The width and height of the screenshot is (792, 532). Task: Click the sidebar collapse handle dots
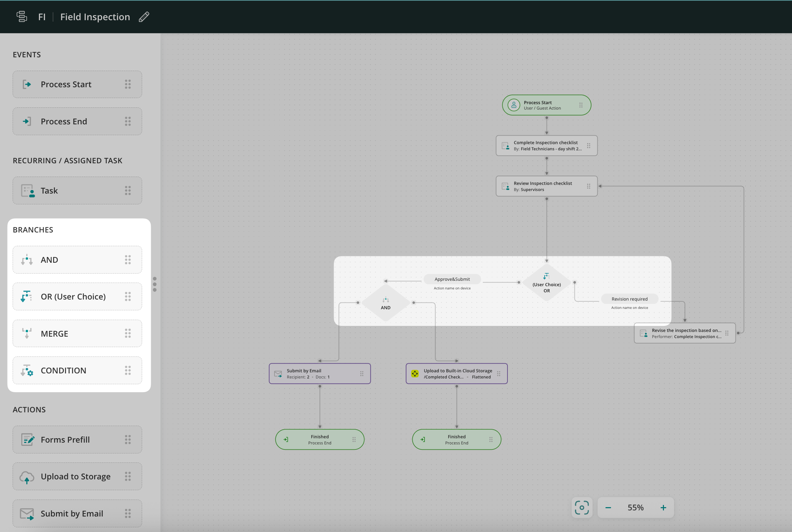pyautogui.click(x=155, y=284)
